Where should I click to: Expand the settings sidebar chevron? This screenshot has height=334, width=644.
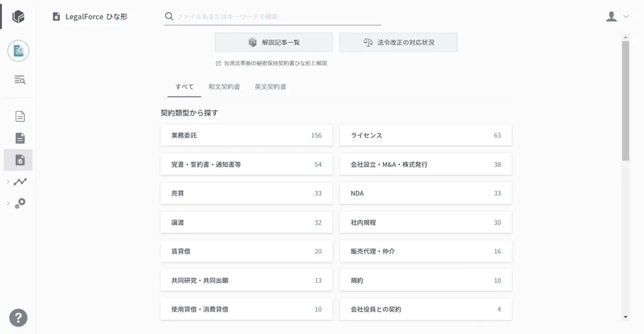tap(8, 204)
